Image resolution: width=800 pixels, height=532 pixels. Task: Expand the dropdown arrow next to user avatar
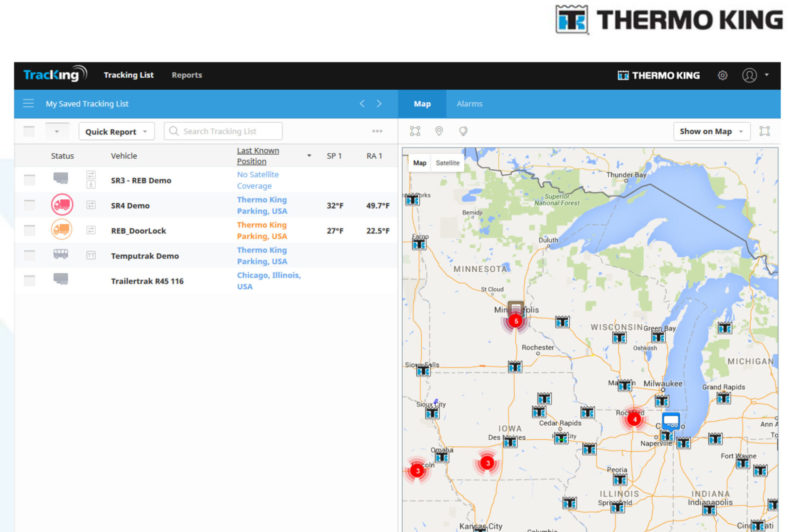click(x=766, y=75)
